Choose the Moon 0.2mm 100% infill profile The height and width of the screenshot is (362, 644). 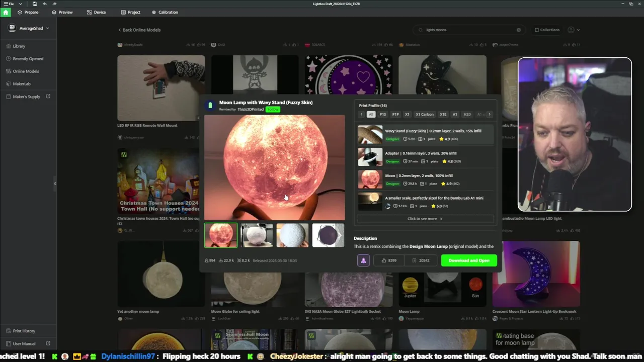tap(426, 179)
